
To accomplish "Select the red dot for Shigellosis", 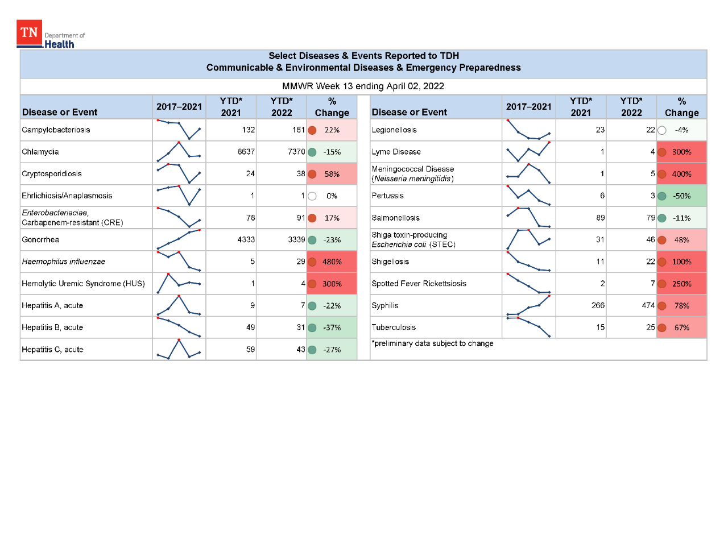I will pyautogui.click(x=662, y=262).
